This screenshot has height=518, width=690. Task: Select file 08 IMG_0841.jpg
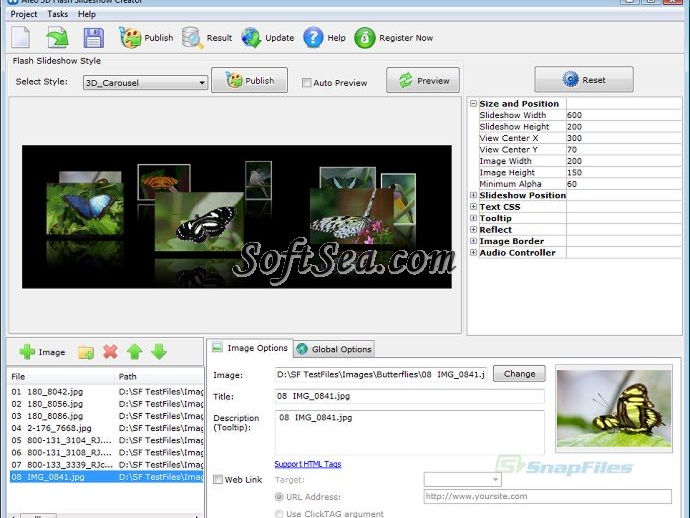pos(107,477)
